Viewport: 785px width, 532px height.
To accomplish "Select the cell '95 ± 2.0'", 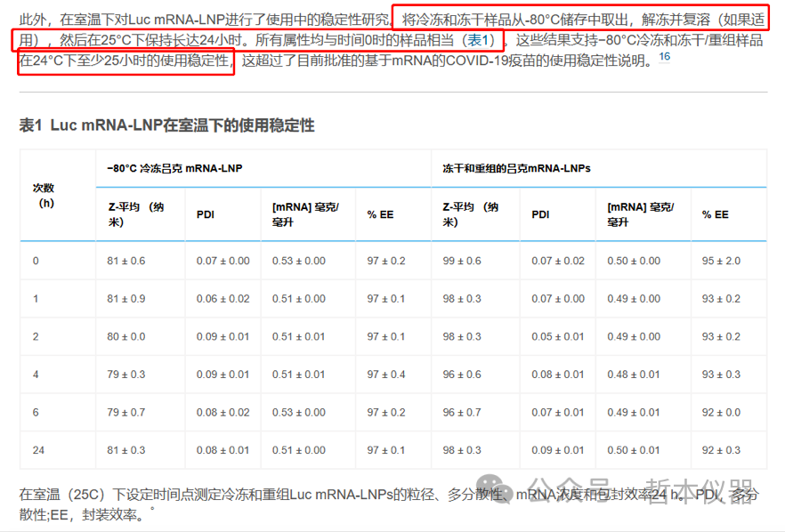I will [x=721, y=261].
